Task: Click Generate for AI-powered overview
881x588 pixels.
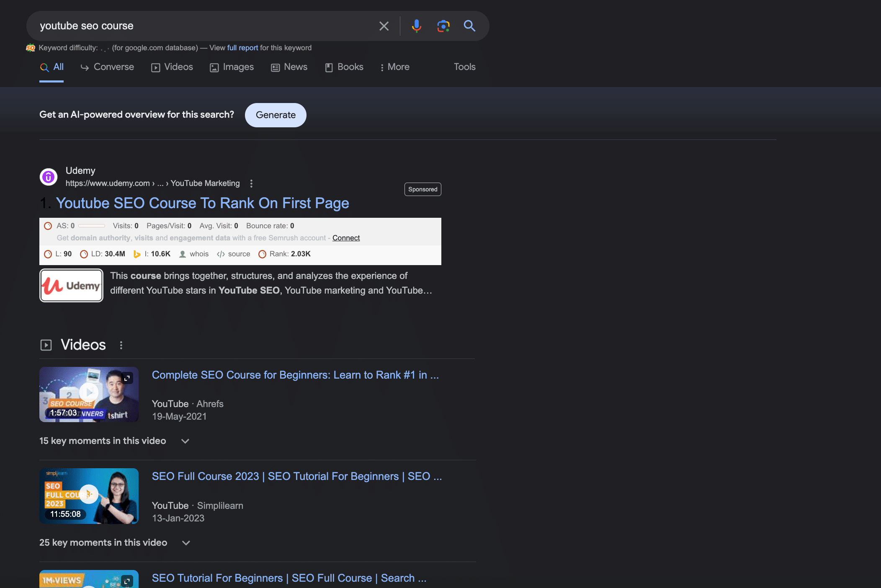Action: [x=276, y=115]
